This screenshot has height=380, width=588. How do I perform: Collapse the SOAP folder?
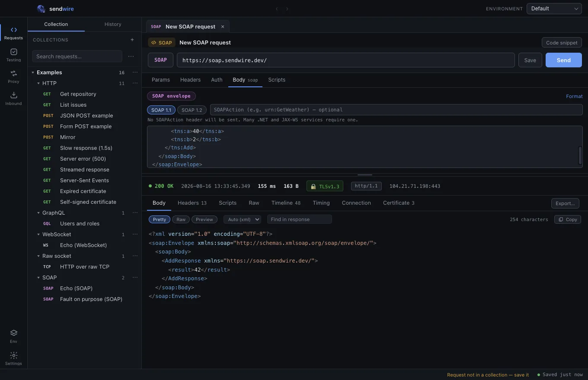point(38,278)
